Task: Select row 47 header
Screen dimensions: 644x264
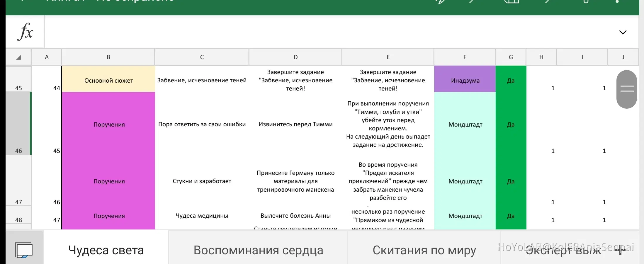Action: (18, 180)
